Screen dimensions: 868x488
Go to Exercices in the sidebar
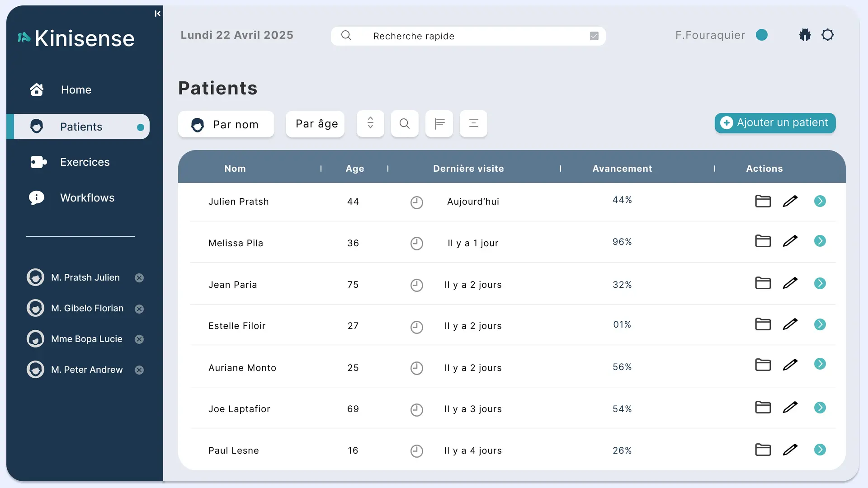(85, 162)
